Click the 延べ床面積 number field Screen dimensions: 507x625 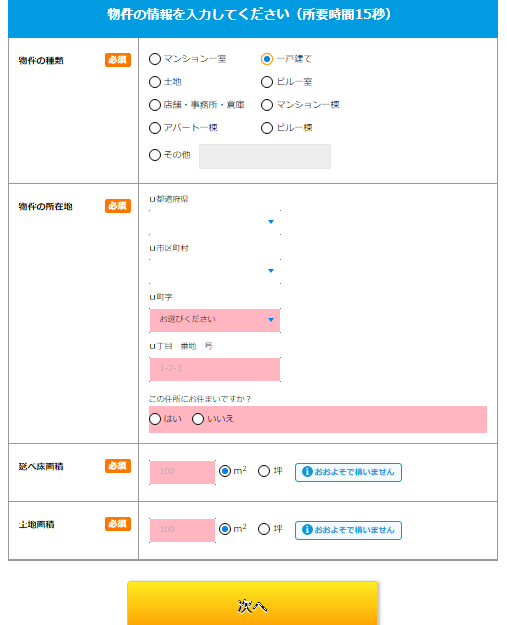pos(183,472)
